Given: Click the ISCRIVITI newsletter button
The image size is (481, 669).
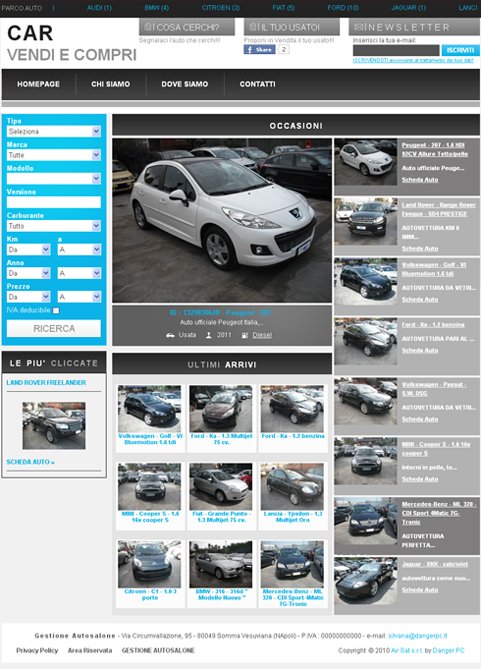Looking at the screenshot, I should 461,50.
